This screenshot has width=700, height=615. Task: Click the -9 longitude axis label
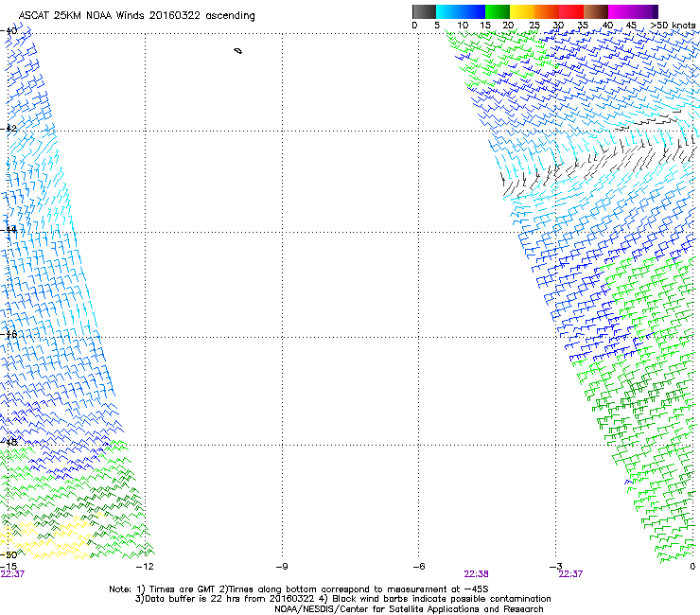(282, 567)
